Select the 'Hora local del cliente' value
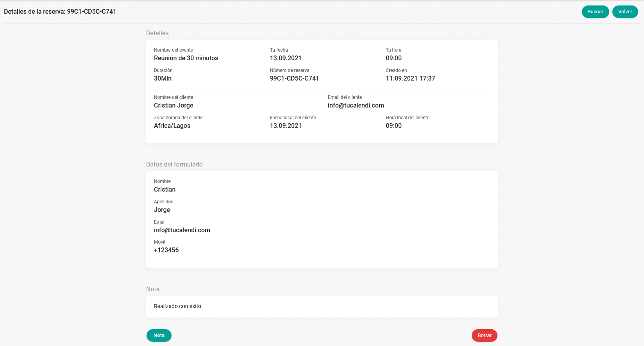 pos(394,125)
